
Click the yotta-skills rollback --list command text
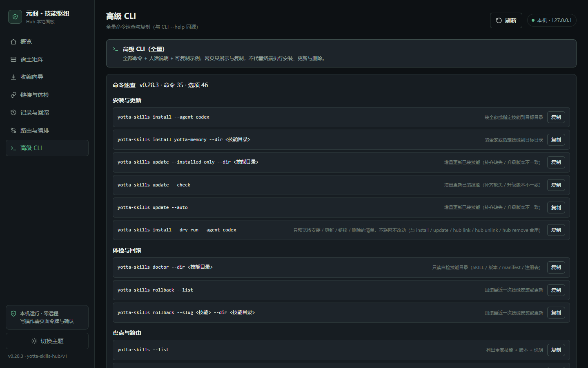coord(155,290)
